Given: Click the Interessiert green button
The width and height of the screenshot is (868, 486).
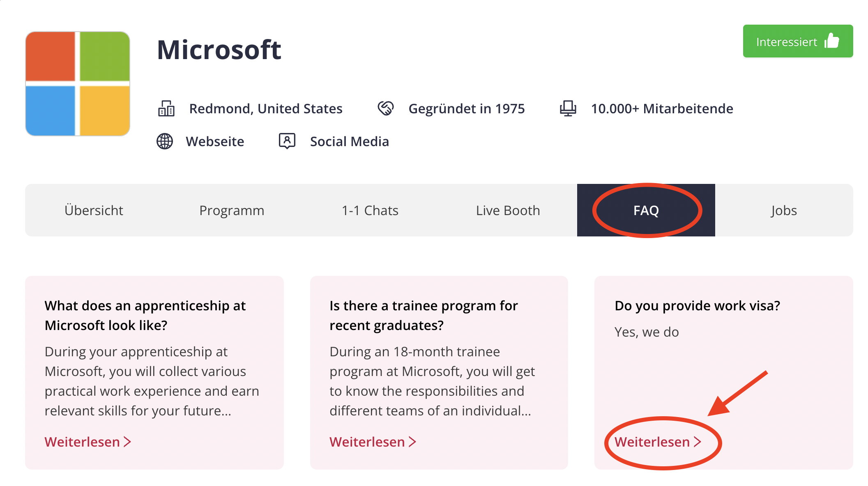Looking at the screenshot, I should (x=798, y=41).
